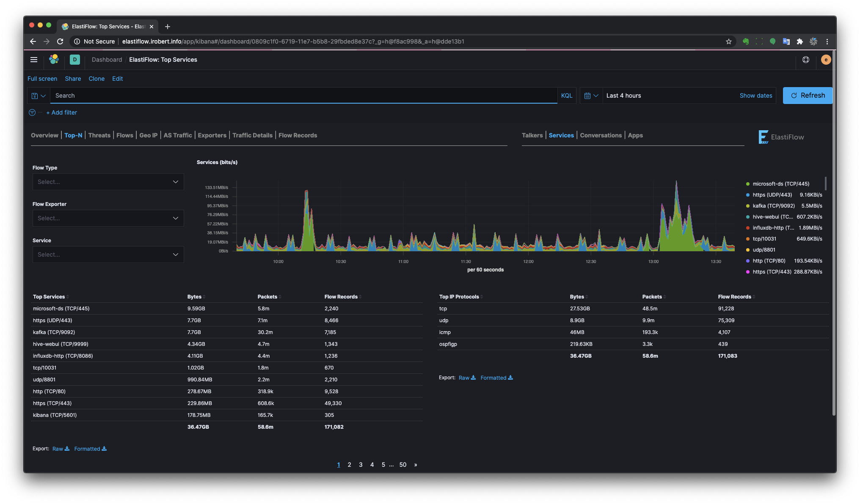Open a new browser tab
The image size is (860, 504).
click(168, 27)
